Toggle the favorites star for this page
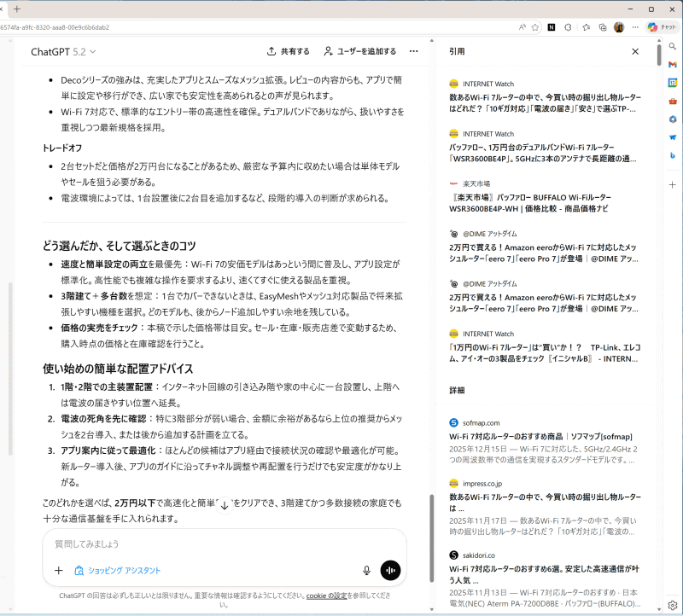The height and width of the screenshot is (616, 683). tap(535, 26)
